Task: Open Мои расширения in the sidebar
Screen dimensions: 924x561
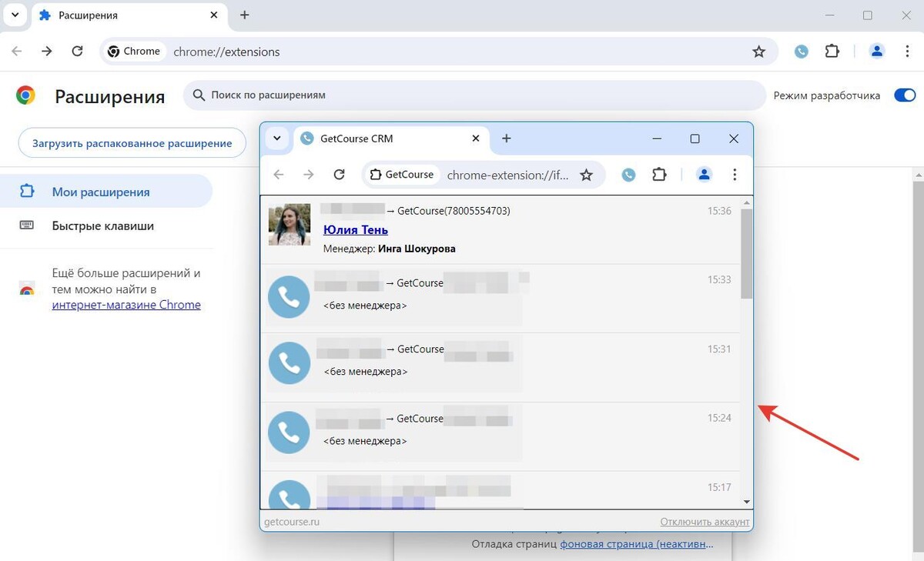Action: coord(106,192)
